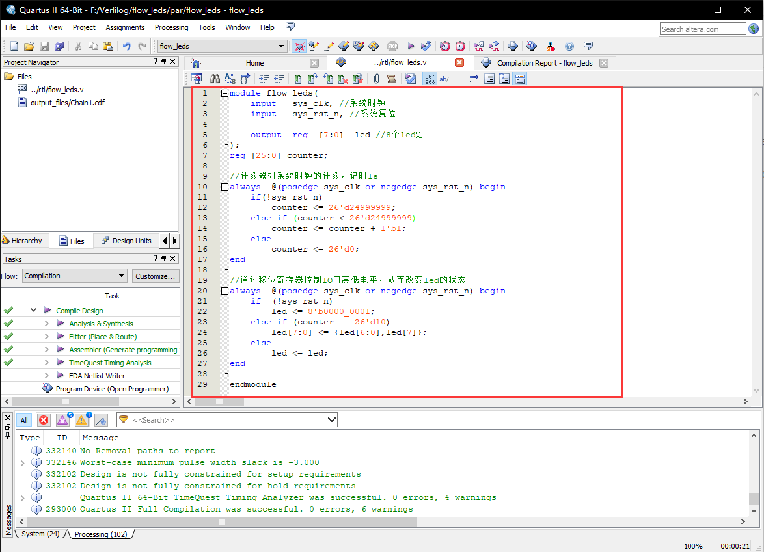Toggle the yellow Warning messages filter
Image resolution: width=764 pixels, height=553 pixels.
[82, 420]
